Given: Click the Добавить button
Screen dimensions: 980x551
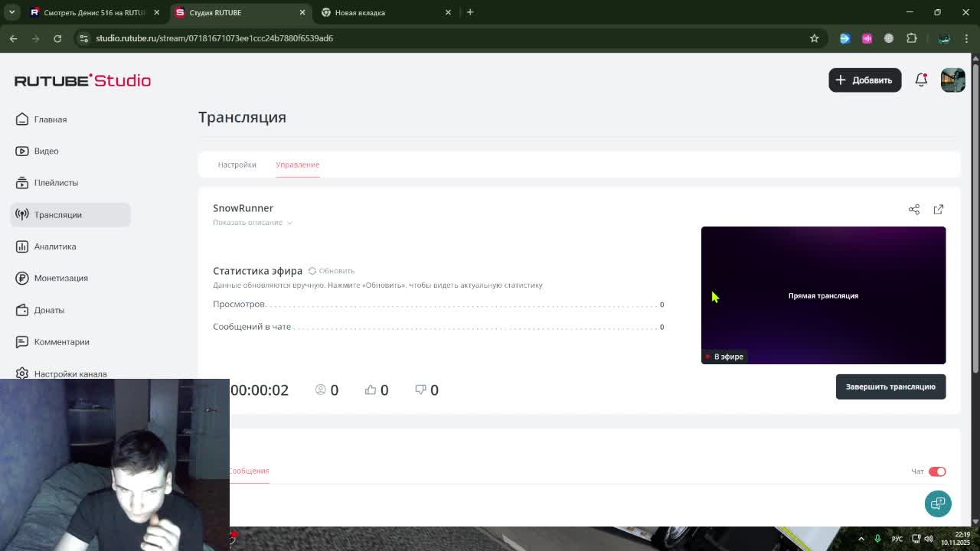Looking at the screenshot, I should click(864, 80).
